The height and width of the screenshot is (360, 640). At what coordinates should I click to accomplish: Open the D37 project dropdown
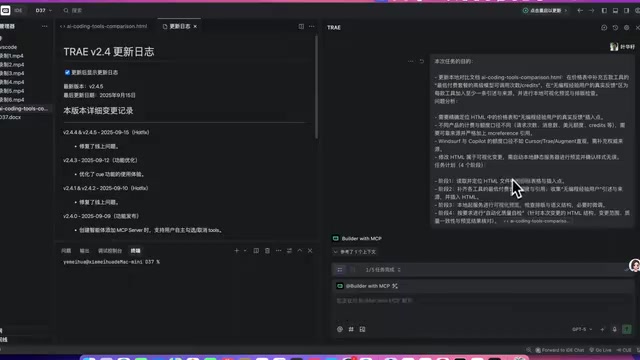43,10
